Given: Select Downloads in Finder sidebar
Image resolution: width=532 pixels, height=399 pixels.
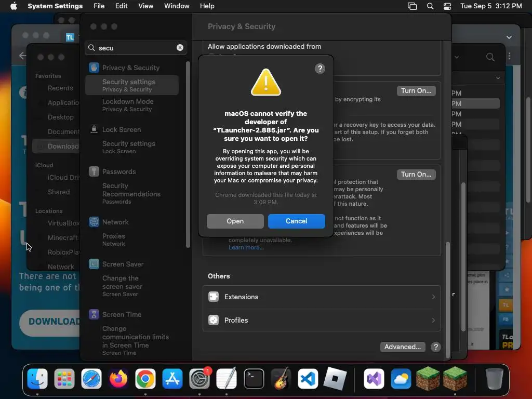Looking at the screenshot, I should [x=56, y=146].
